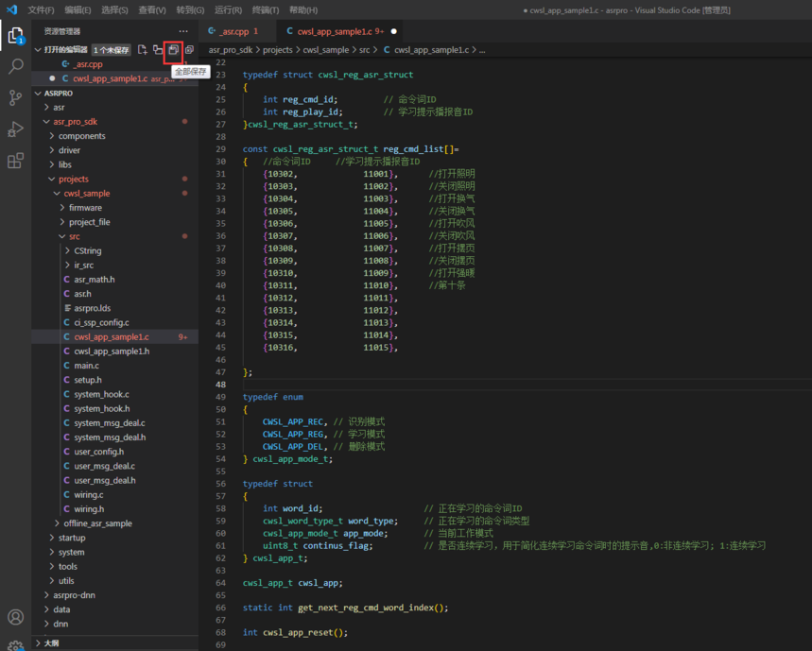Expand the components folder
This screenshot has height=651, width=812.
52,135
